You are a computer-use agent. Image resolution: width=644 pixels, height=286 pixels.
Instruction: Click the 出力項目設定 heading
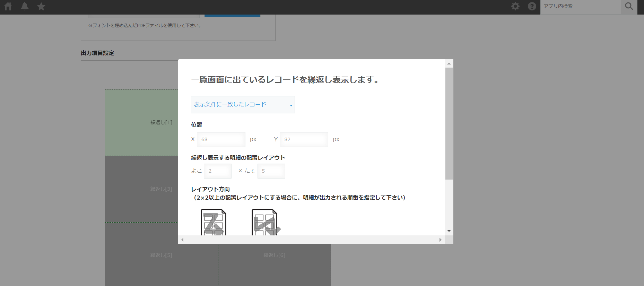(x=97, y=53)
